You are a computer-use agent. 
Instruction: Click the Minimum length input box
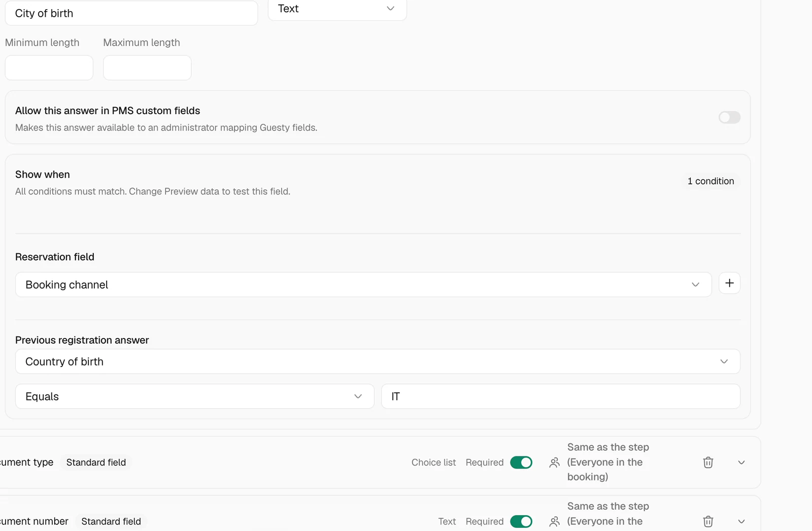pos(49,68)
